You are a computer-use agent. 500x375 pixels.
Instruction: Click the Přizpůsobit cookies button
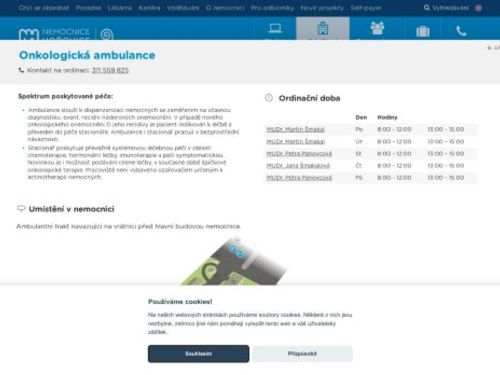302,354
